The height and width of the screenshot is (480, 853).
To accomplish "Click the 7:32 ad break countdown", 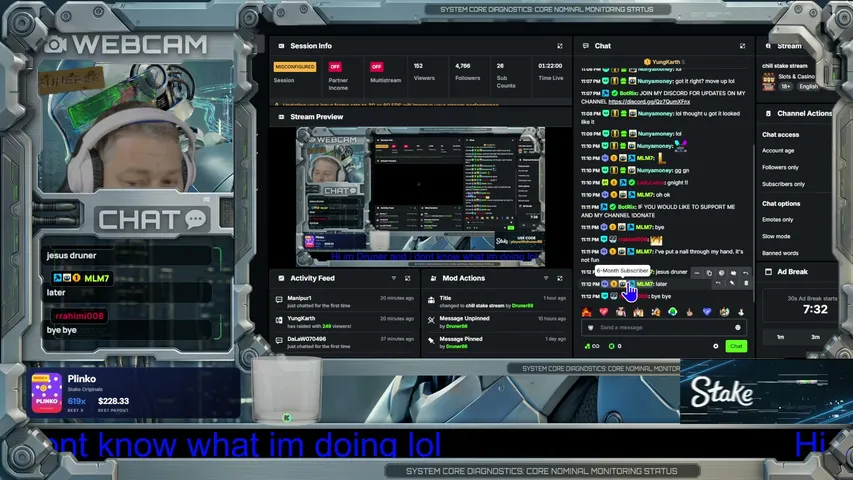I will tap(815, 310).
